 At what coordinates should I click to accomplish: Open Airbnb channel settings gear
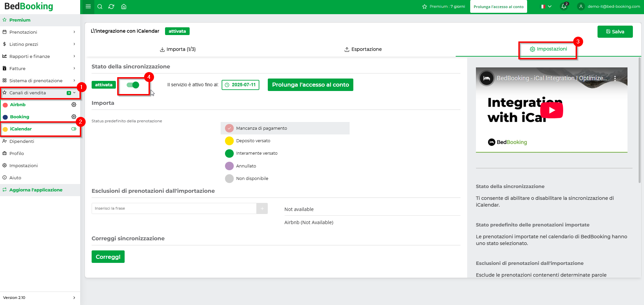74,104
